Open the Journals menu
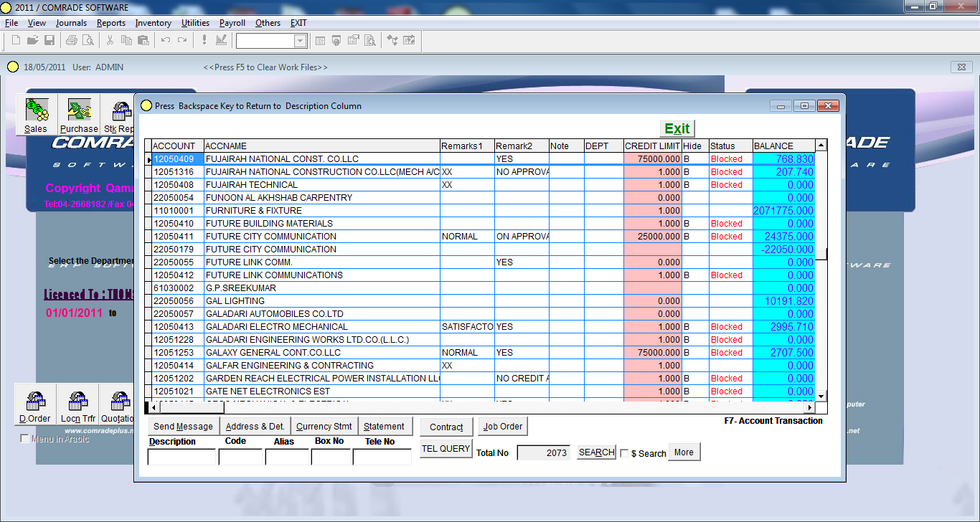 tap(71, 22)
